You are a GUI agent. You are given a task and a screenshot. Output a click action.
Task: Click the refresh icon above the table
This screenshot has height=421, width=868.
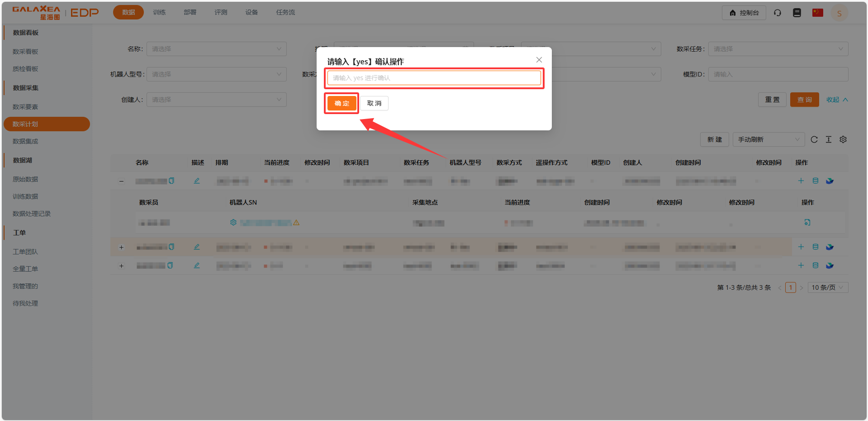coord(814,139)
